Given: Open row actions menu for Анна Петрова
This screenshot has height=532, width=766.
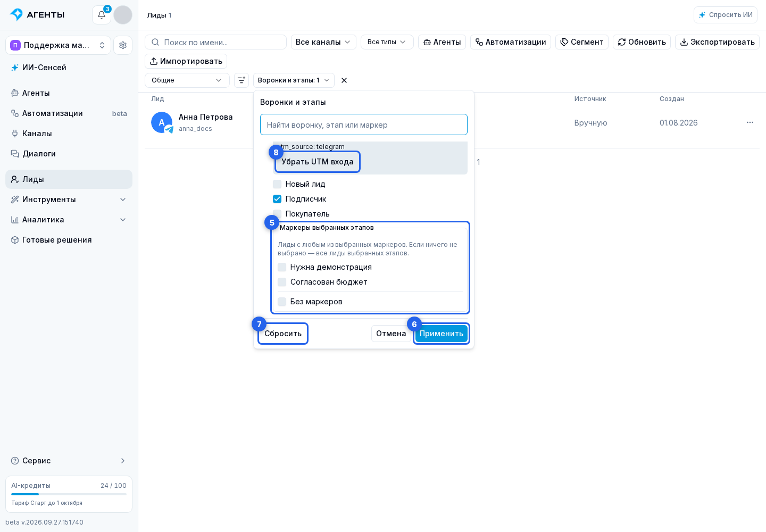Looking at the screenshot, I should pos(750,122).
